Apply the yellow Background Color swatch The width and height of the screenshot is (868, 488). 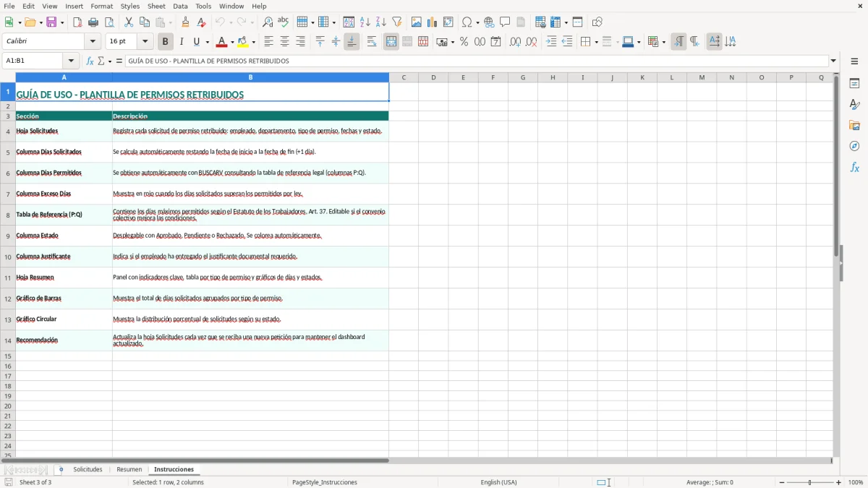tap(243, 42)
